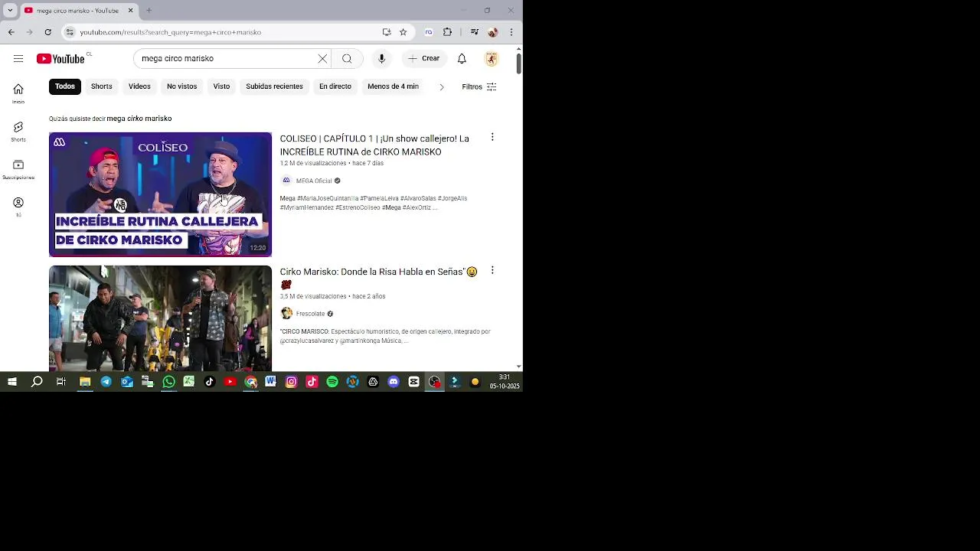Bookmark this page with the star

point(403,32)
